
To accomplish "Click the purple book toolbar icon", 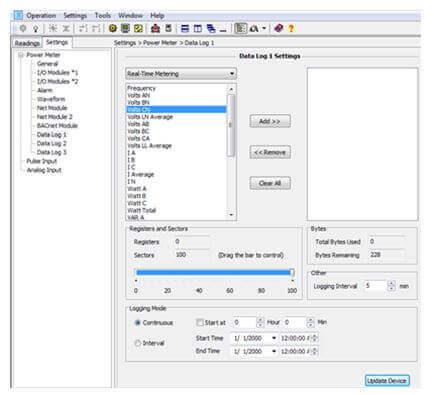I will (x=279, y=29).
